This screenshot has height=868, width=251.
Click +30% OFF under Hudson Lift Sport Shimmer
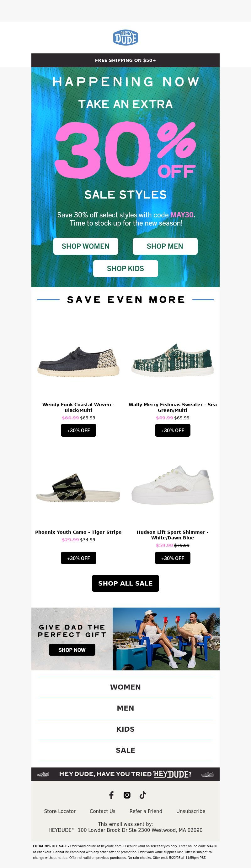click(x=173, y=558)
